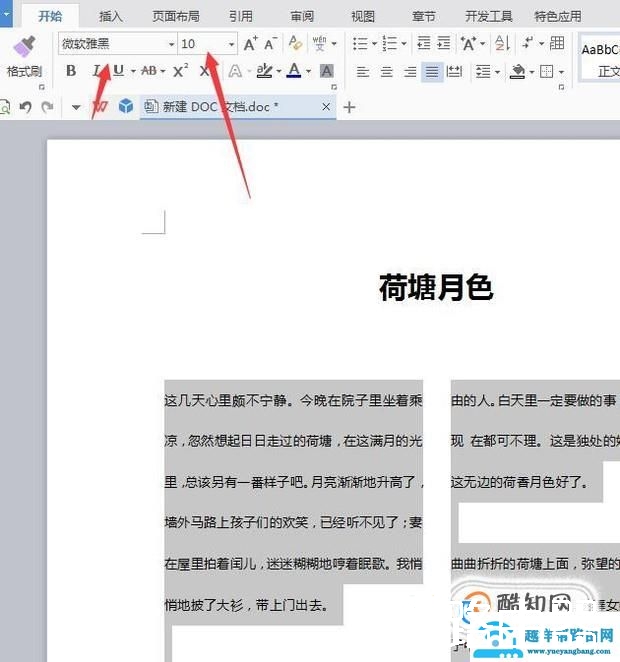620x662 pixels.
Task: Increase font size with the A+ button
Action: click(250, 43)
